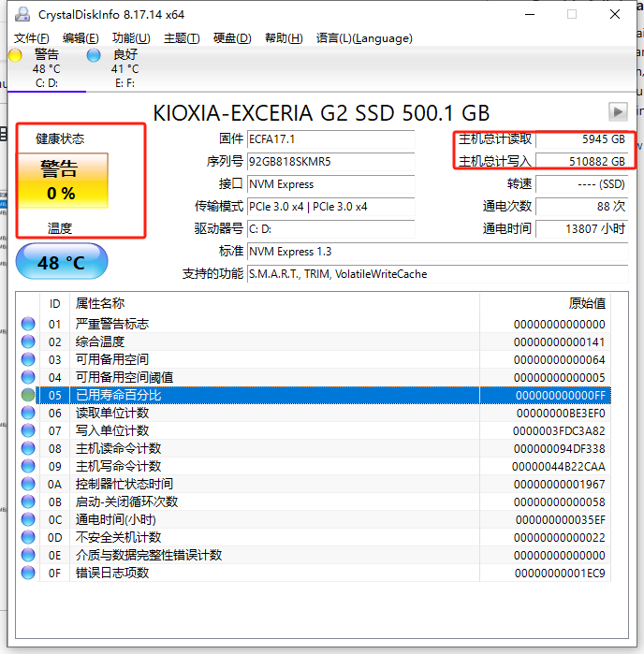Click the total host writes value 510882 GB
644x654 pixels.
tap(582, 162)
